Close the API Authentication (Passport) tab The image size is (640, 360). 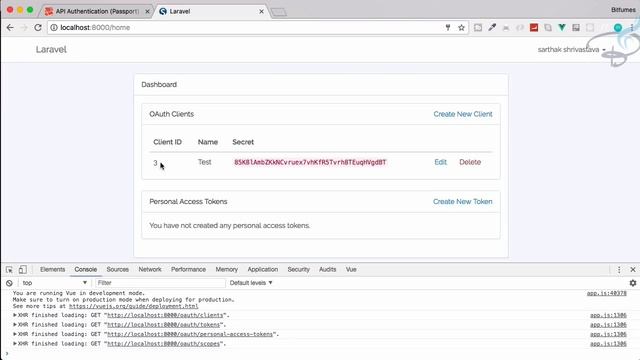(147, 11)
